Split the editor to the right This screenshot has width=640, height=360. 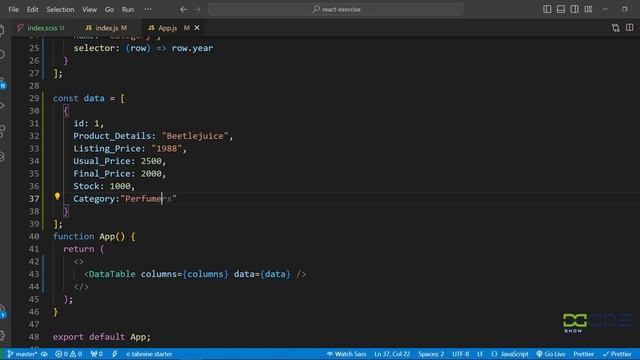tap(630, 28)
